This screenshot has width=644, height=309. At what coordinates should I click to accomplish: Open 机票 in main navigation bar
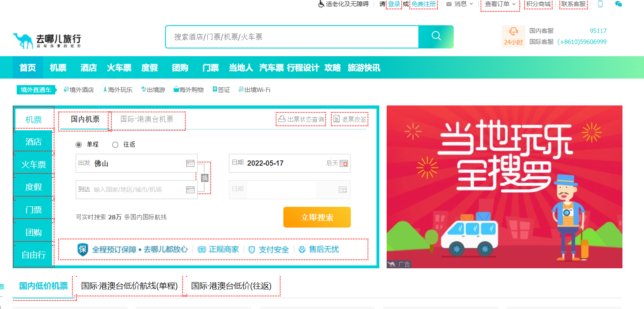coord(58,68)
